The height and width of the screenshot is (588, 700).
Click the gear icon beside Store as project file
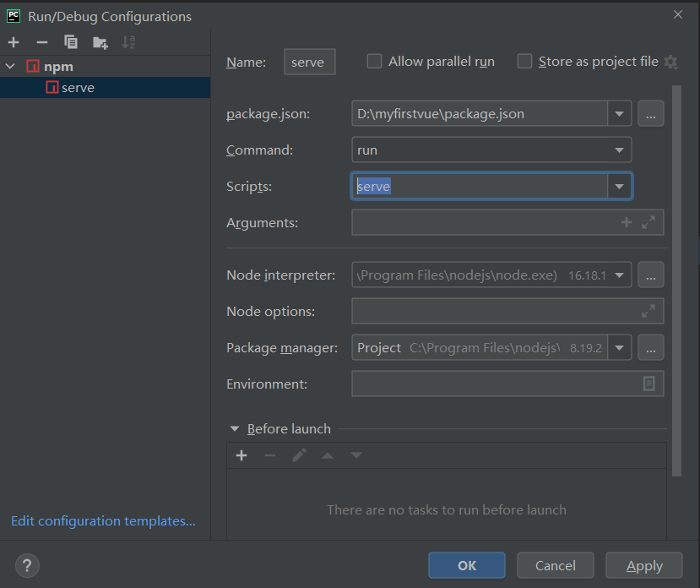[x=671, y=62]
